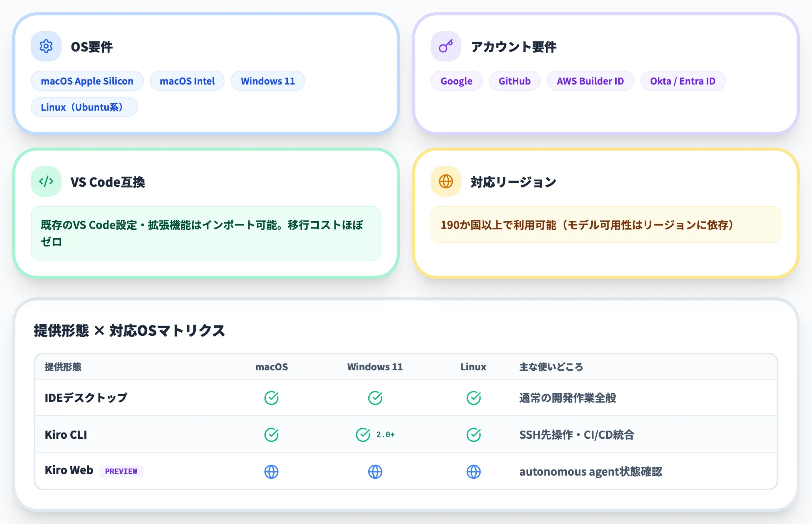The width and height of the screenshot is (812, 524).
Task: Click the 提供形態 × 対応OSマトリクス heading
Action: coord(130,330)
